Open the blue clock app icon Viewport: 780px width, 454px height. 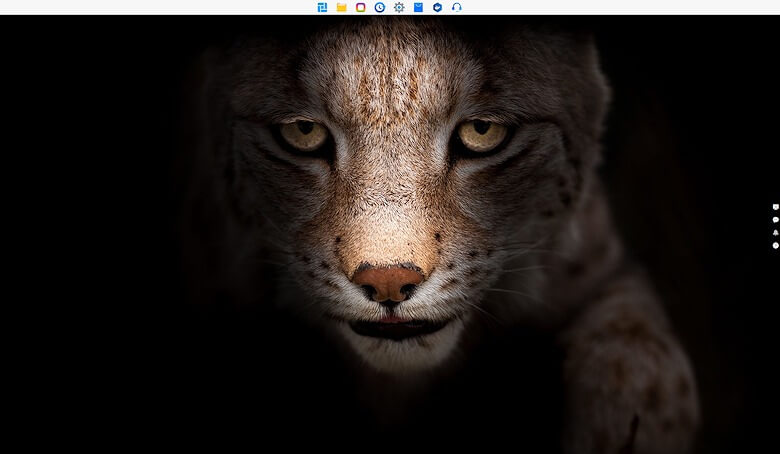click(x=380, y=7)
